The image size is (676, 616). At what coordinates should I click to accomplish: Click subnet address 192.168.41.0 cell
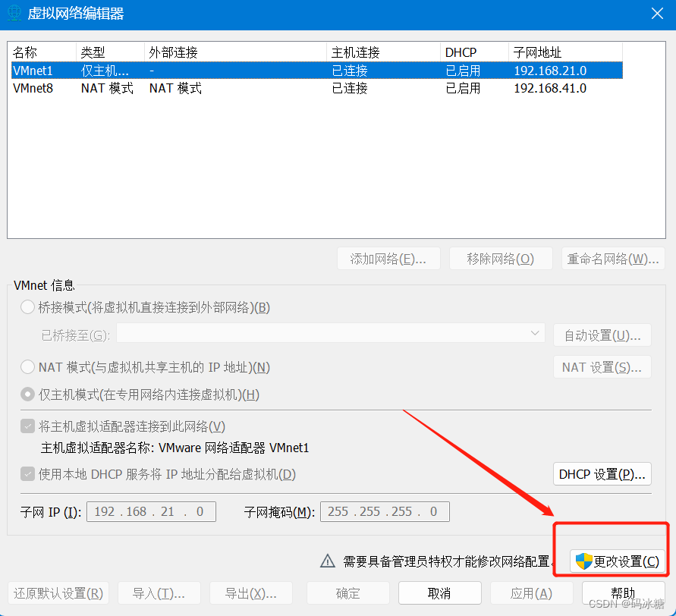point(550,88)
